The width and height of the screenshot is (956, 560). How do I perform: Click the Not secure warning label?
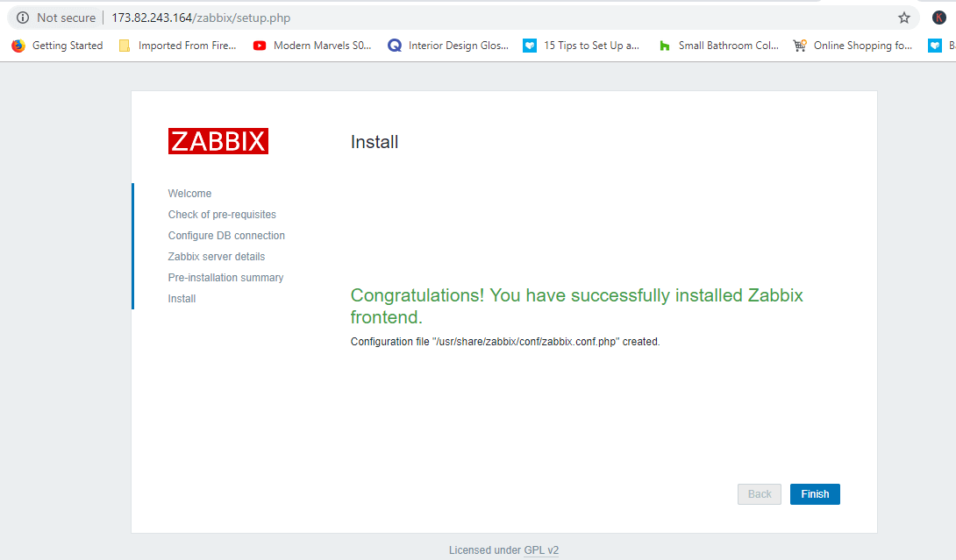(x=66, y=18)
